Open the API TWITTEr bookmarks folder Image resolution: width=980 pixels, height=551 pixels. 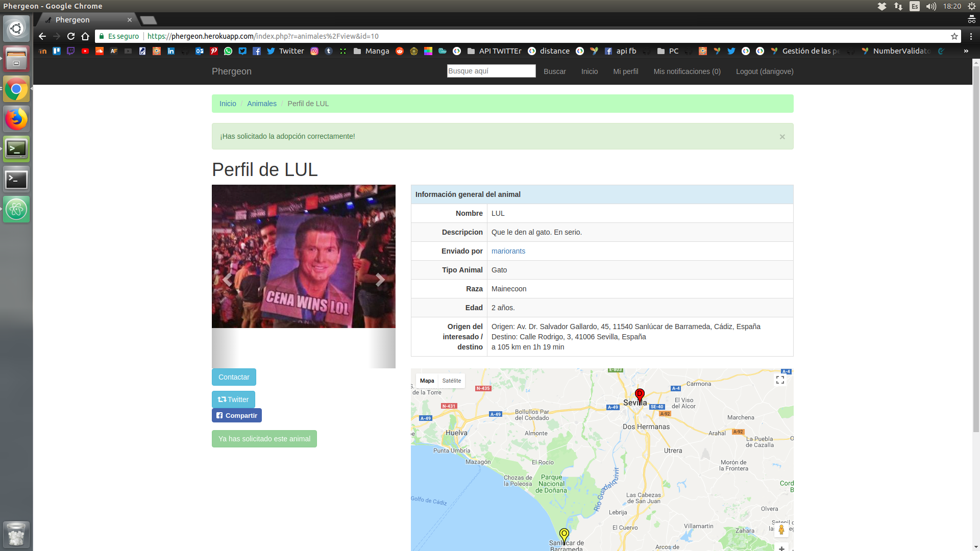tap(494, 51)
